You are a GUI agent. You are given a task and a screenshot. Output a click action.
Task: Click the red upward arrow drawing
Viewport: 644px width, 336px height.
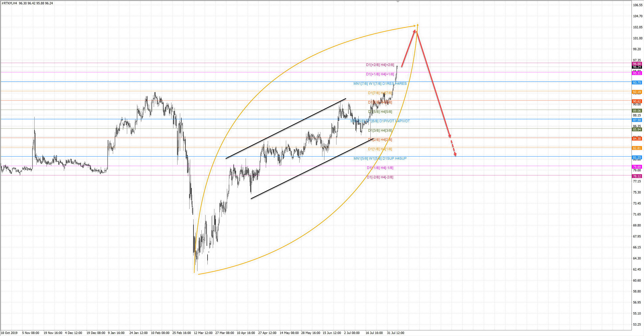click(408, 48)
